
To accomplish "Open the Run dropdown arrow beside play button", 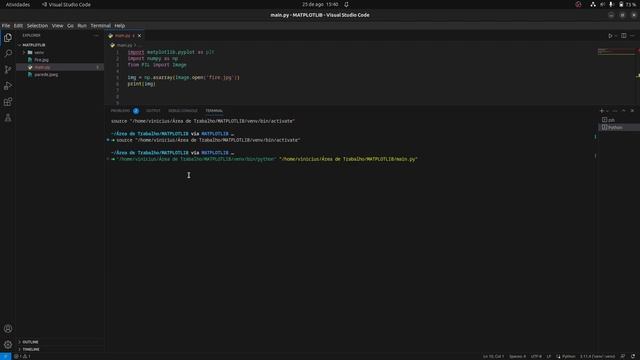I will tap(616, 36).
